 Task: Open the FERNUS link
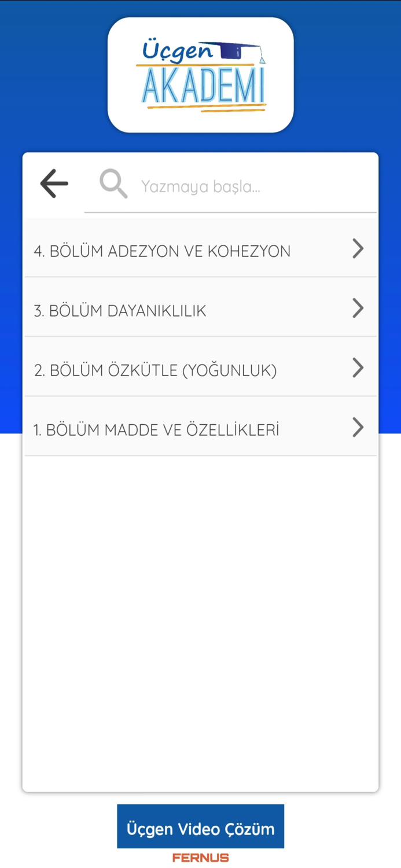tap(200, 858)
